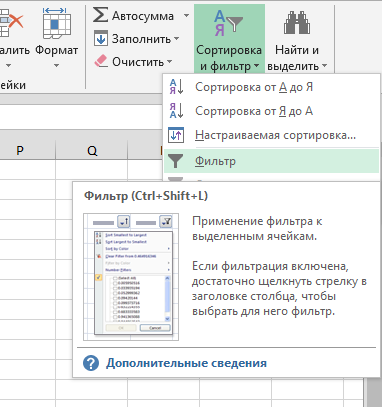382x407 pixels.
Task: Click the funnel icon beside Фильтр
Action: point(175,161)
